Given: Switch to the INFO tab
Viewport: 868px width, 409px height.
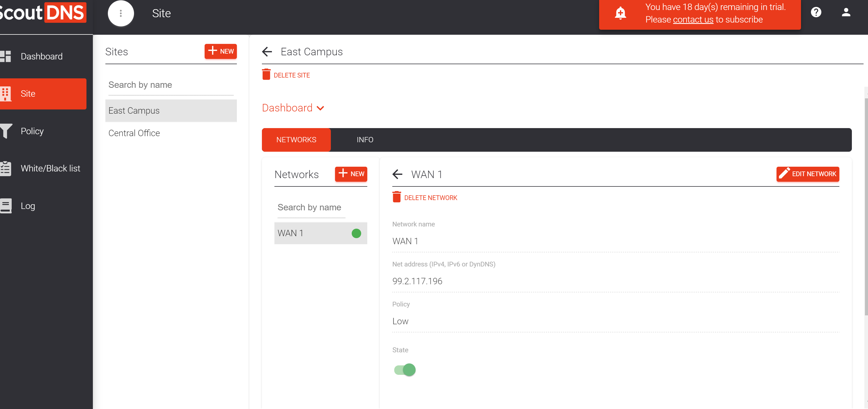Looking at the screenshot, I should (x=364, y=140).
